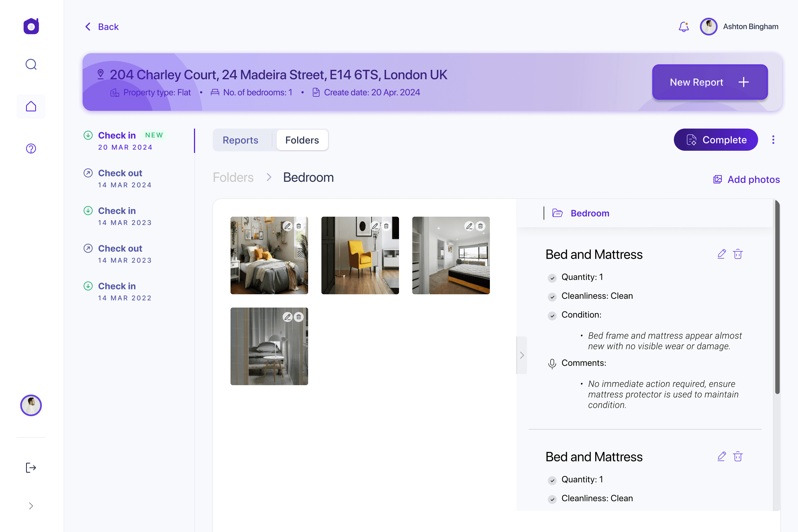Open the home icon in sidebar
798x532 pixels.
click(31, 106)
